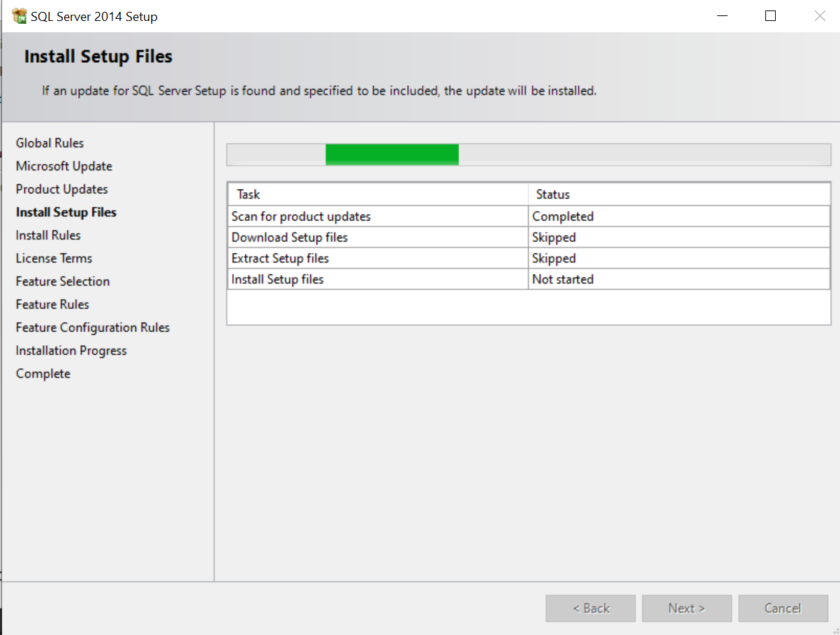Screen dimensions: 840x635
Task: Select Feature Selection step in sidebar
Action: coord(63,282)
